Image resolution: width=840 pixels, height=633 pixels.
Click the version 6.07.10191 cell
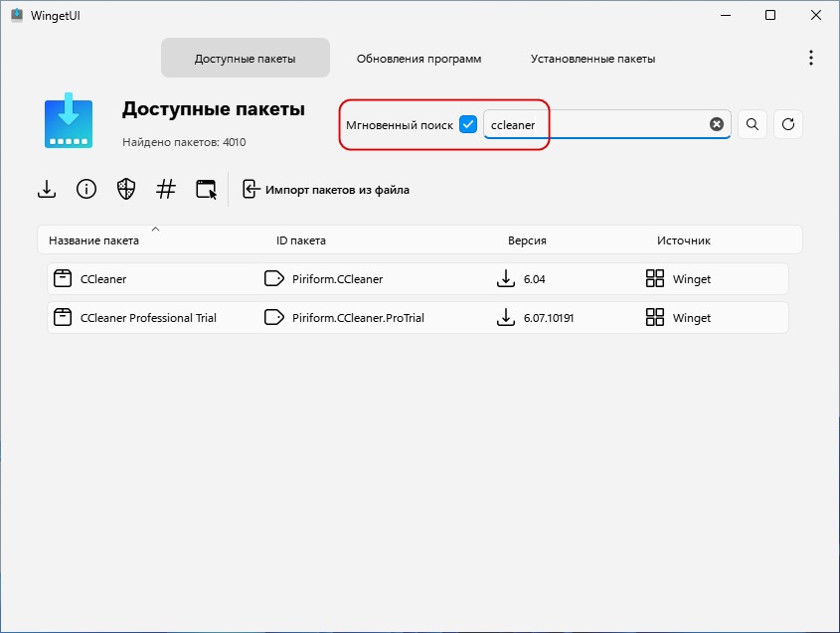click(x=549, y=318)
